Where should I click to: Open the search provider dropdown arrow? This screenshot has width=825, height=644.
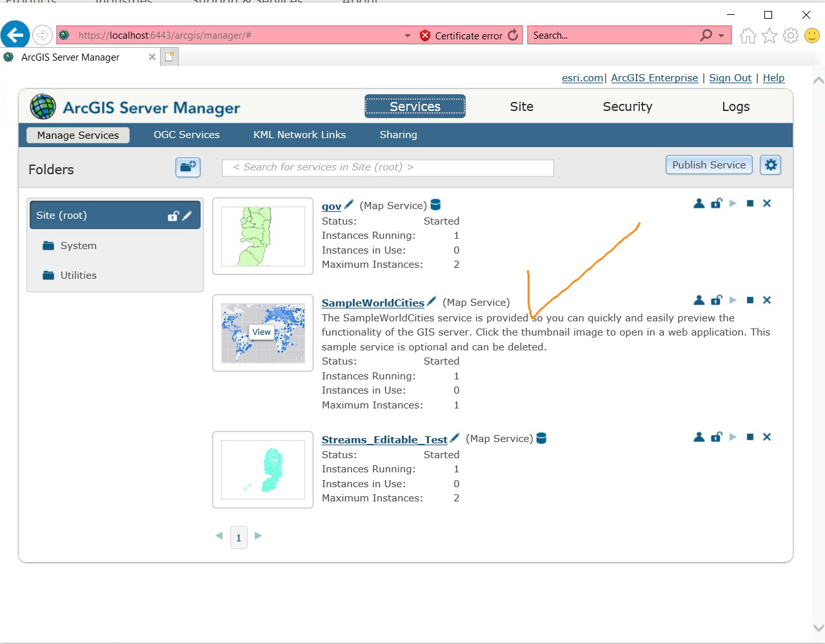tap(721, 35)
